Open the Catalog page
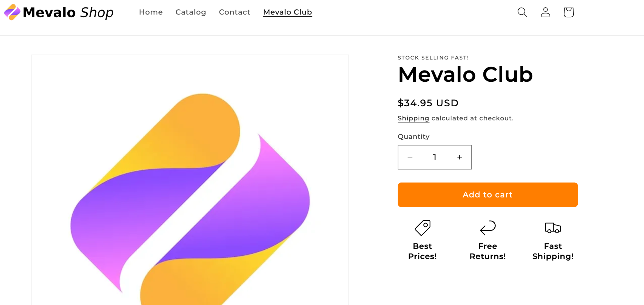The width and height of the screenshot is (644, 305). [191, 12]
